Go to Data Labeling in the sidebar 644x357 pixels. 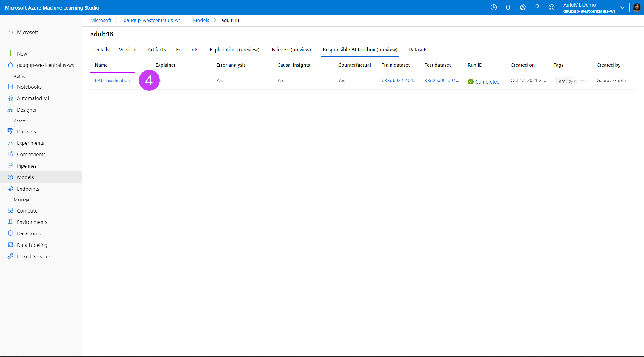pyautogui.click(x=32, y=245)
